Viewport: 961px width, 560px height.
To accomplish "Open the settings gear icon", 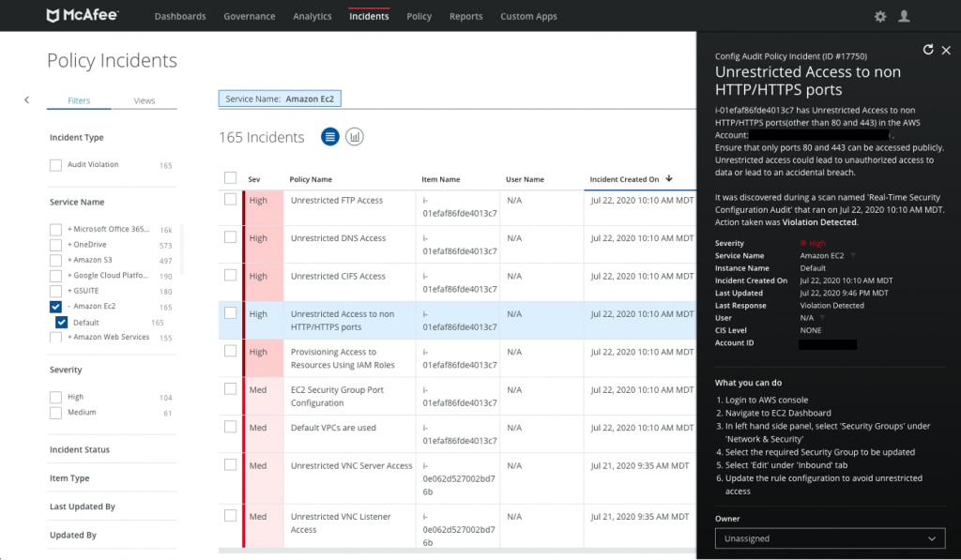I will pos(880,17).
